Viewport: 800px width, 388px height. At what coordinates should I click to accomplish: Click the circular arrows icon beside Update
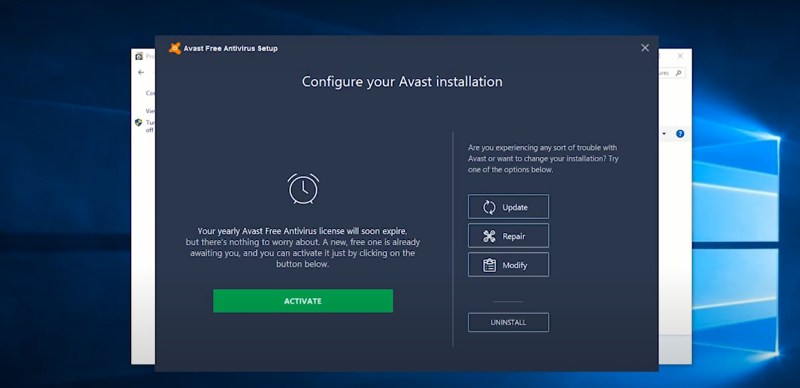click(489, 207)
